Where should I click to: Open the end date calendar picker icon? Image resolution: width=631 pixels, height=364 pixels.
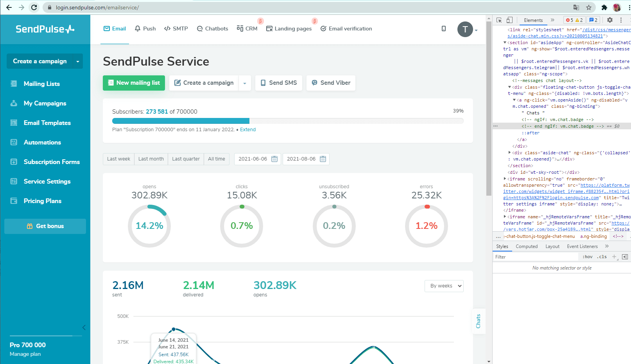(323, 159)
